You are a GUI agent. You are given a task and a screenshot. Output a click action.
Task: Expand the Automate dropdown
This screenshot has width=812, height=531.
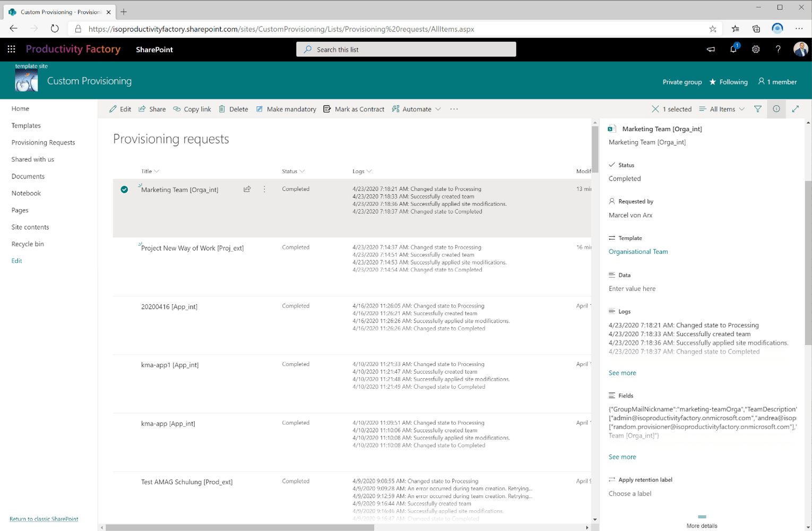[x=417, y=109]
